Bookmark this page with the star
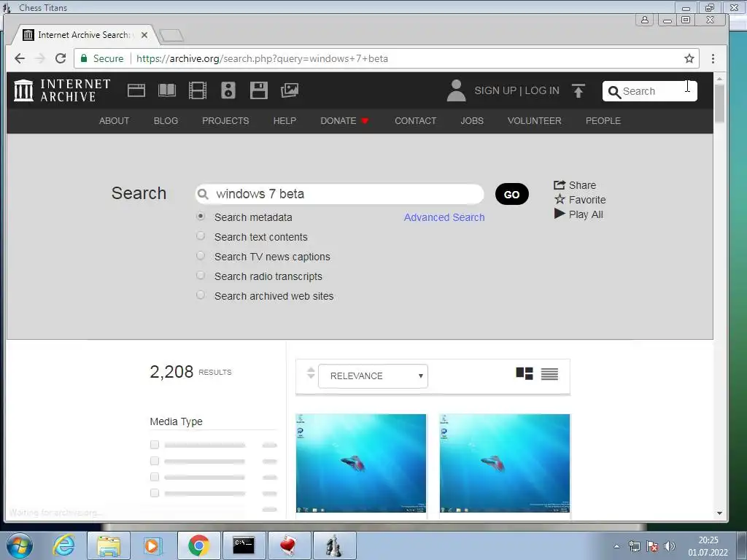747x560 pixels. click(x=689, y=58)
